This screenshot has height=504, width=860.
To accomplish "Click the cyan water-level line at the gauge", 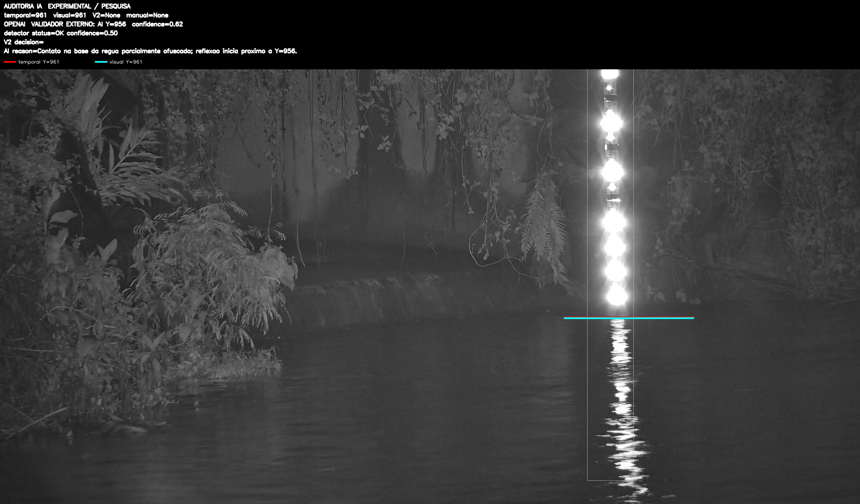I will coord(629,318).
